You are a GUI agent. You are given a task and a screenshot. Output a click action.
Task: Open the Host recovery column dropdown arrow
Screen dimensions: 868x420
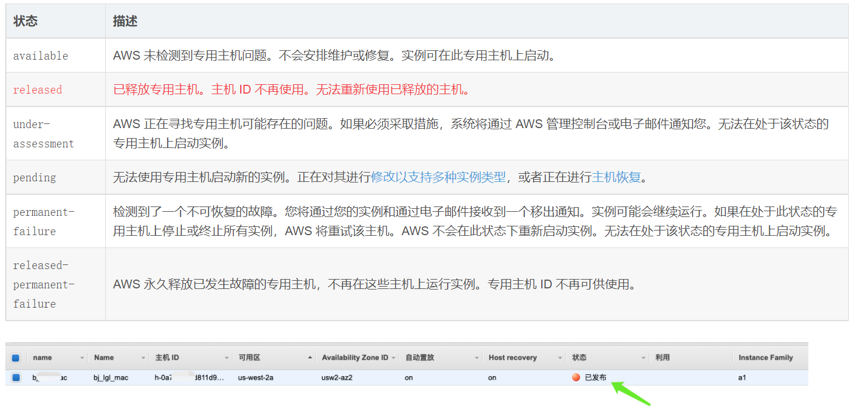click(561, 358)
